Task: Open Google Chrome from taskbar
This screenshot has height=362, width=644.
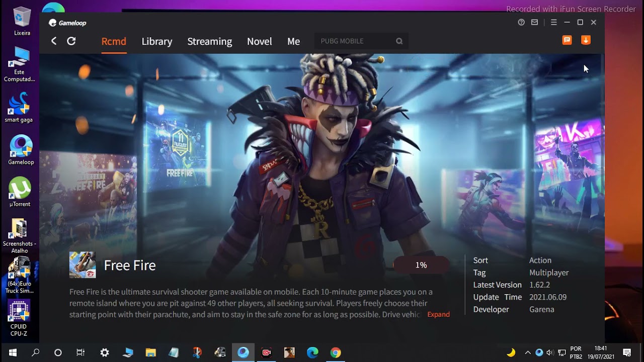Action: coord(336,352)
